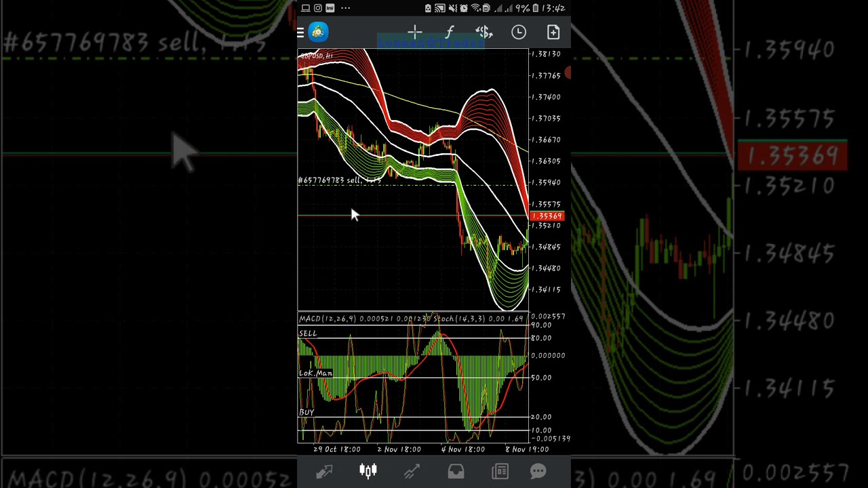This screenshot has width=868, height=488.
Task: Open the dollar-sign symbol switcher icon
Action: [484, 32]
